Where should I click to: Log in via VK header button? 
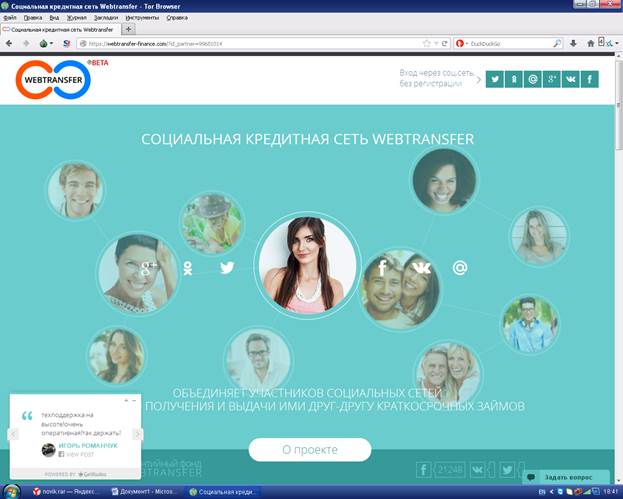(571, 79)
